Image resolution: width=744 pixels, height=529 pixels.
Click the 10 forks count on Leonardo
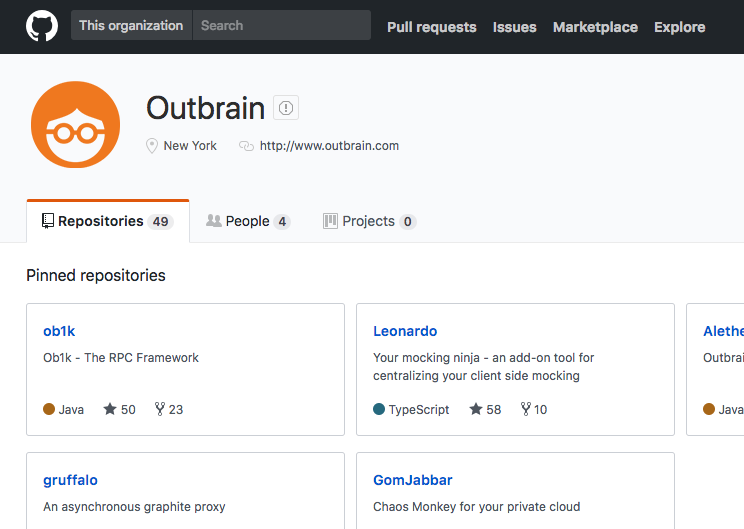pos(540,409)
